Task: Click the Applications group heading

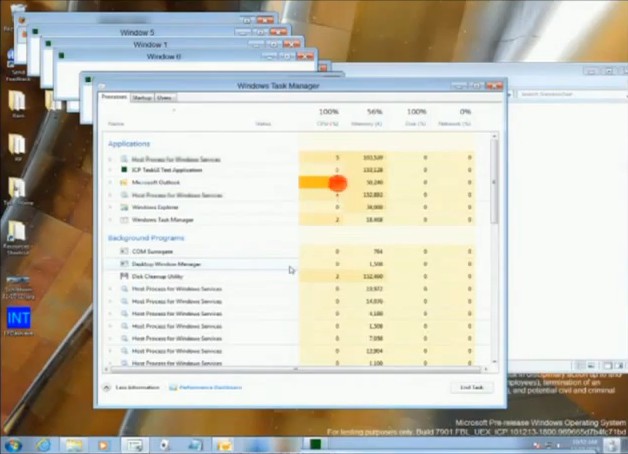Action: (129, 144)
